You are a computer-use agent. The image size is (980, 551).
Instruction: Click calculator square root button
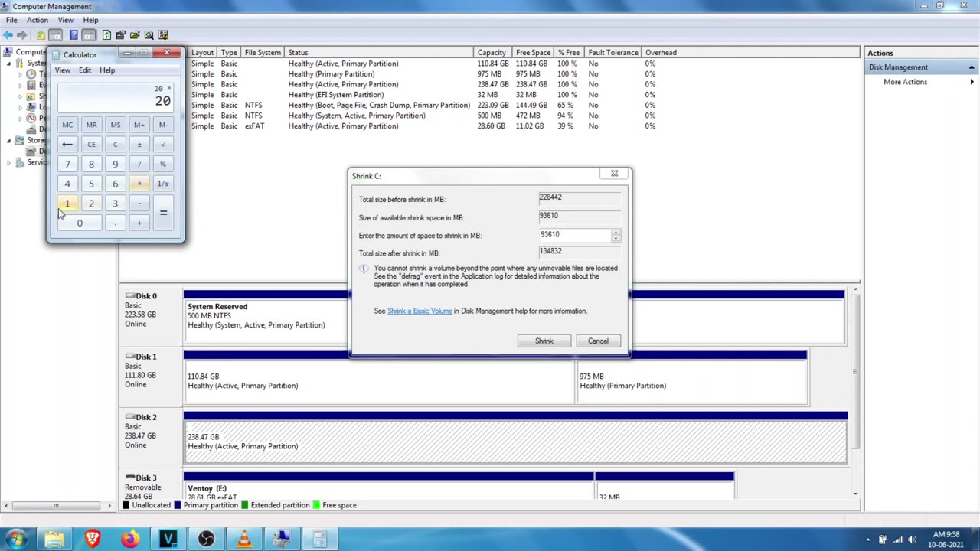pyautogui.click(x=163, y=145)
